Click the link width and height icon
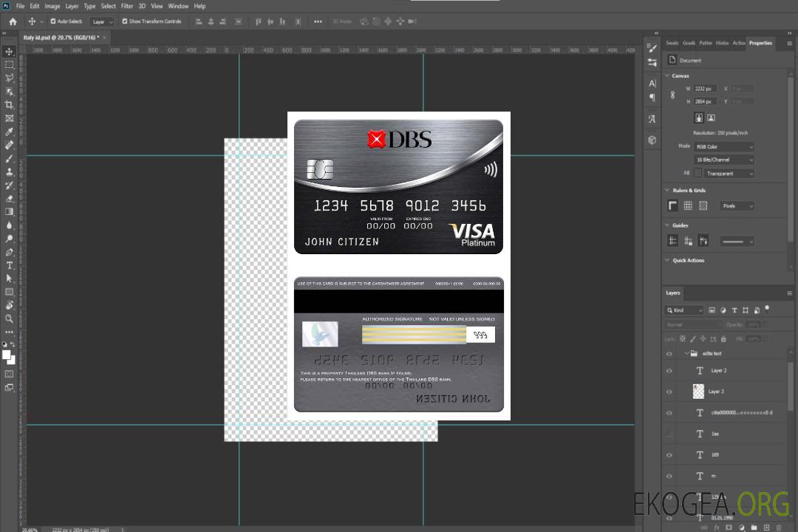 [672, 95]
